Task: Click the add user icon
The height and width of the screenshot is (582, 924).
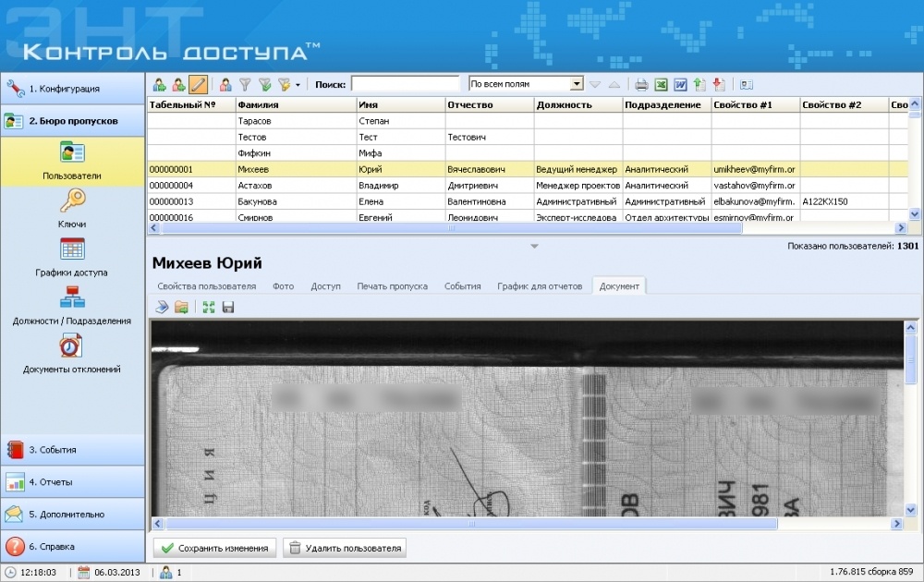Action: [x=159, y=85]
